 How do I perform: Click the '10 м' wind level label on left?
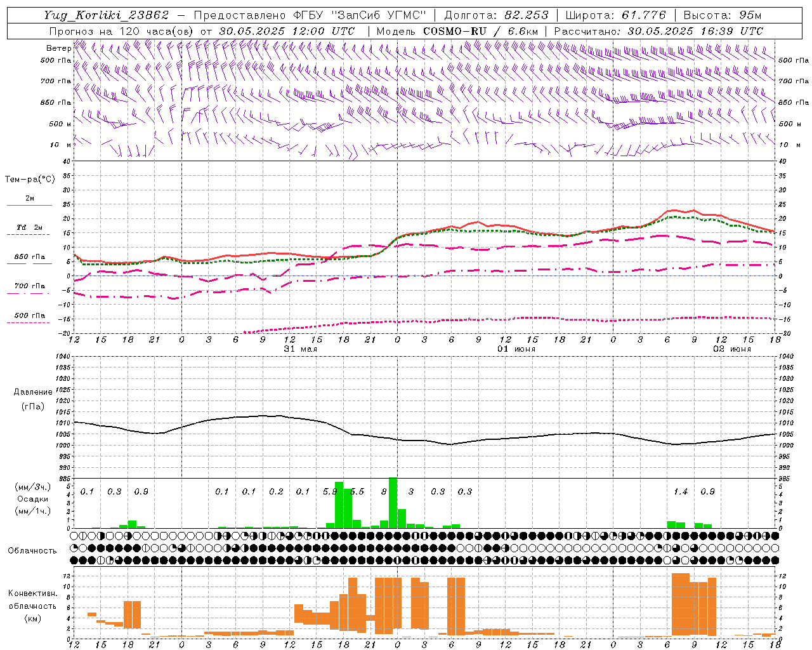[60, 145]
